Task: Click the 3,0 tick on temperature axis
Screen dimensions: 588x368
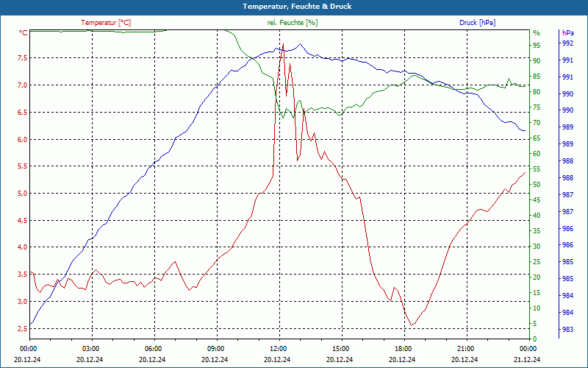Action: (x=21, y=302)
